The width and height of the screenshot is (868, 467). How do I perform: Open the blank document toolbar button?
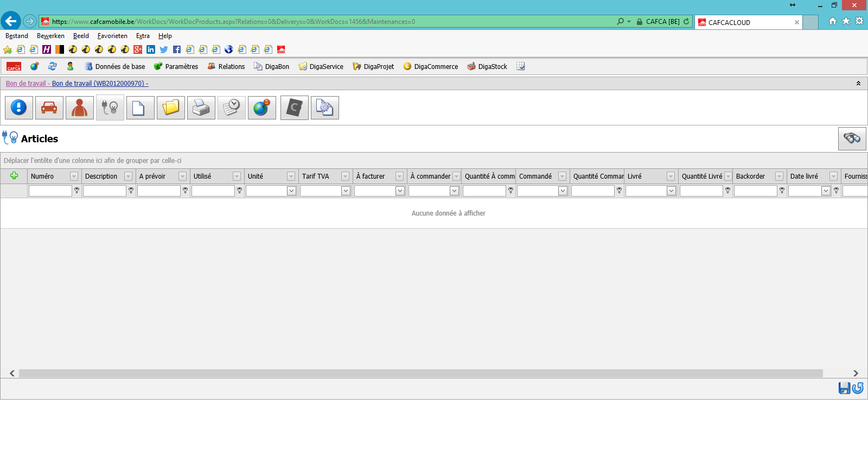pyautogui.click(x=141, y=108)
